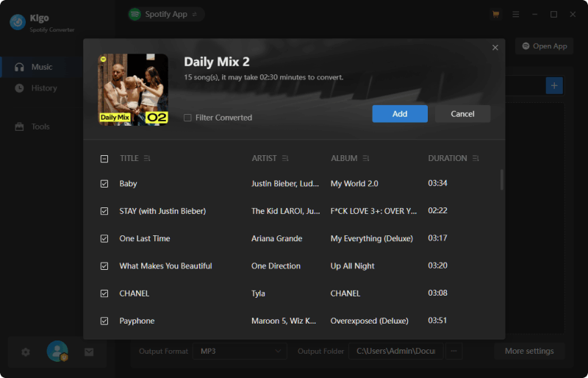This screenshot has height=378, width=588.
Task: Click duration 03:51
Action: (x=437, y=321)
